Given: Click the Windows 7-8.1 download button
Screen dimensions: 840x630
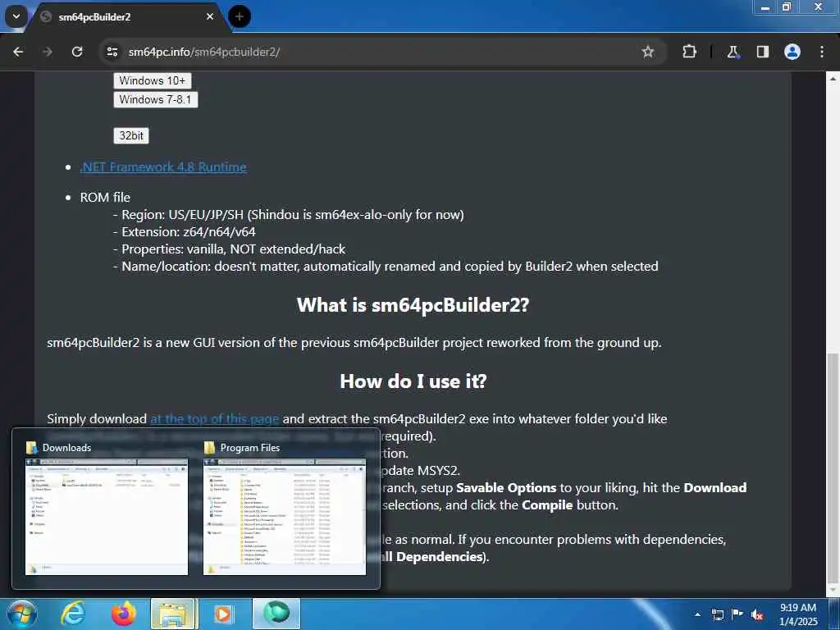Looking at the screenshot, I should (x=155, y=99).
